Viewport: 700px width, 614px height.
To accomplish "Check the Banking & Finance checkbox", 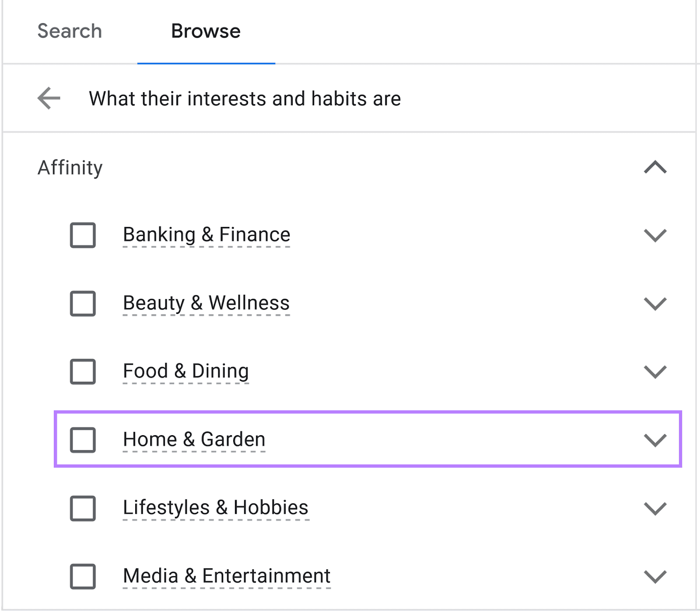I will pos(83,235).
